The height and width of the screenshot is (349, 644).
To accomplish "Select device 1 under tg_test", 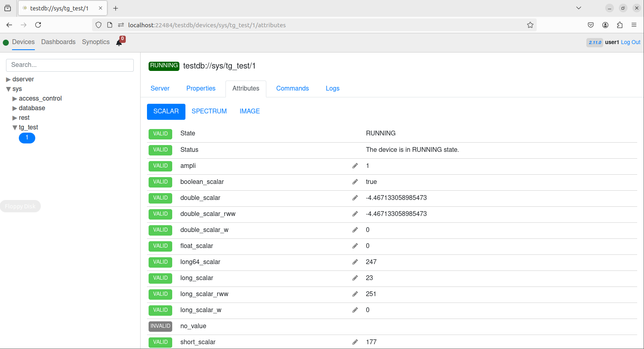I will pyautogui.click(x=27, y=138).
